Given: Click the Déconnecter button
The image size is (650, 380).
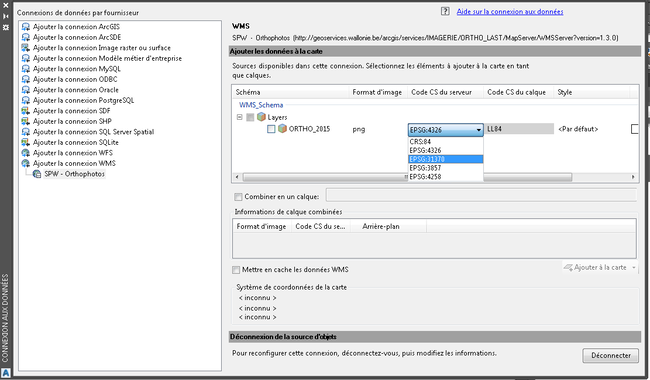Looking at the screenshot, I should coord(610,356).
